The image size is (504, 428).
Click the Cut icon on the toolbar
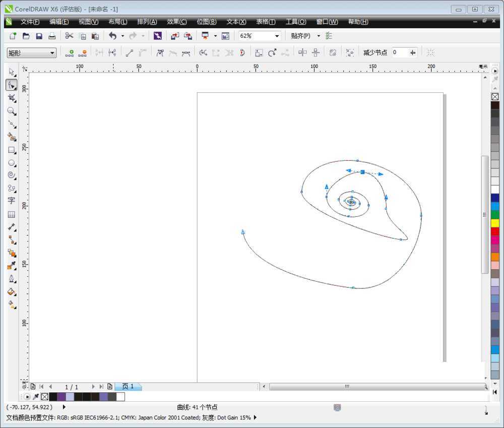point(69,35)
